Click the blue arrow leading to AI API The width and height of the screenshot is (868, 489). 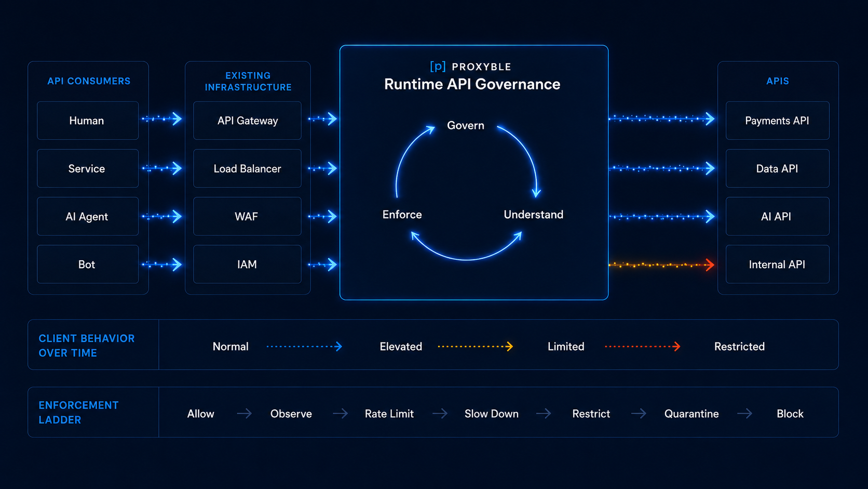[661, 216]
